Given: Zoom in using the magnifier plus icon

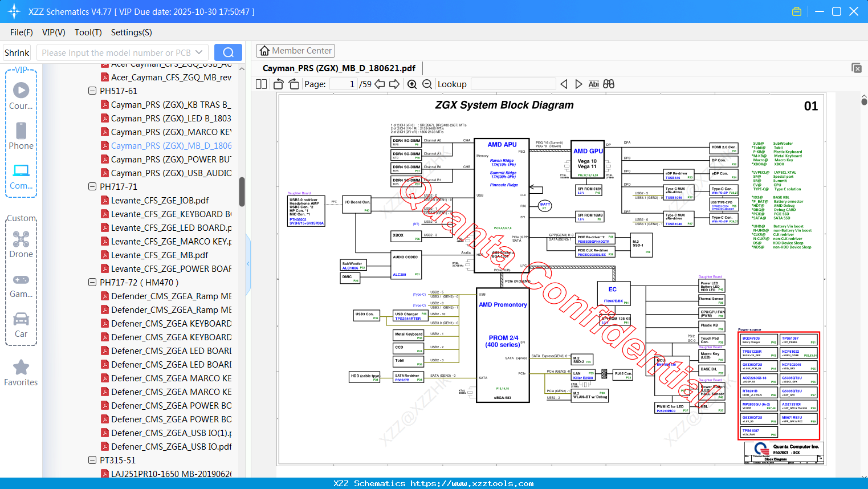Looking at the screenshot, I should 412,84.
